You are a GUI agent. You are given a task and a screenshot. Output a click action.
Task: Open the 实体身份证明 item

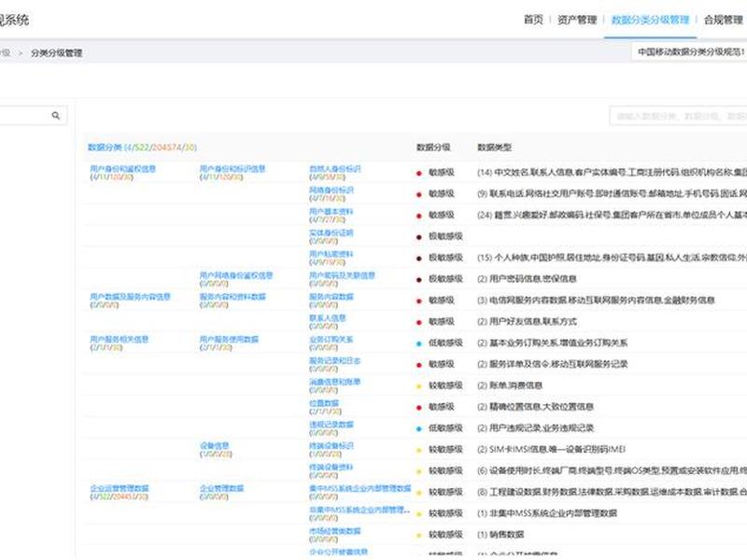[331, 232]
